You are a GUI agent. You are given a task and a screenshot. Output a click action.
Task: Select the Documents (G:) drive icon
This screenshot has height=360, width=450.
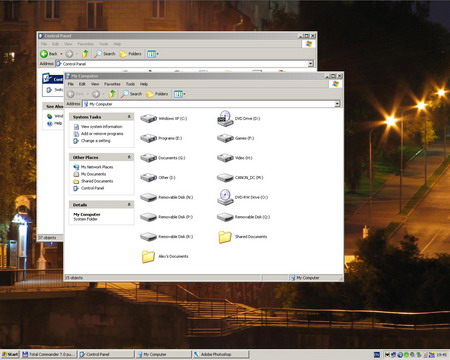click(x=148, y=158)
